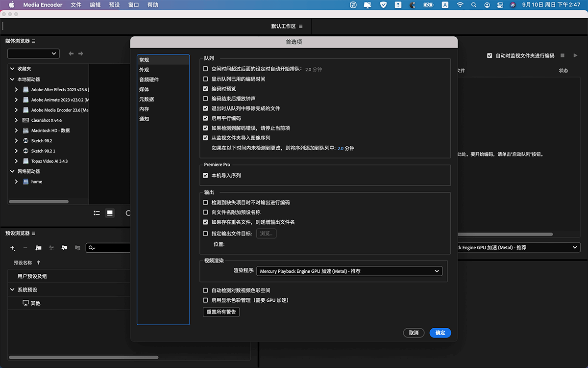Click the import presets folder icon

click(x=64, y=248)
